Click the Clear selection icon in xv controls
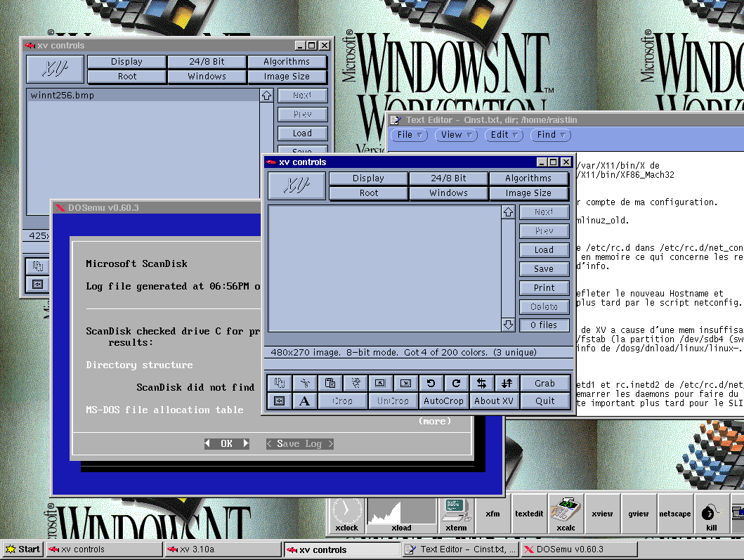The width and height of the screenshot is (744, 560). pos(355,383)
